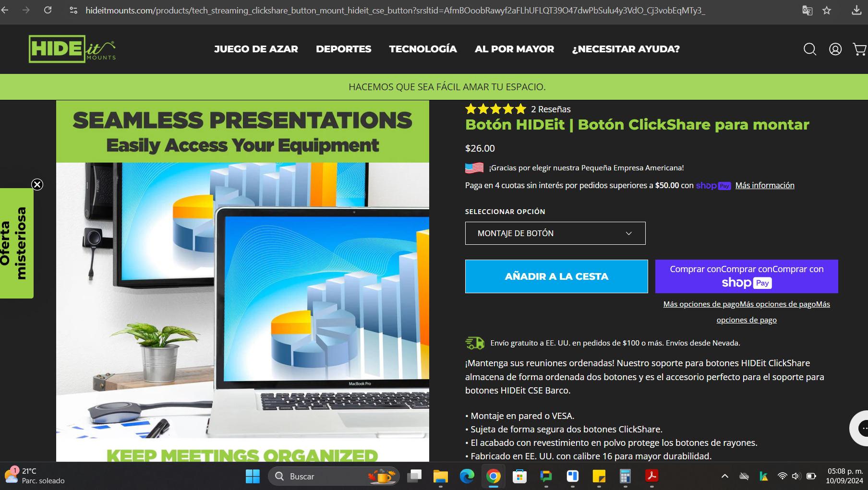868x490 pixels.
Task: Click the AÑADIR A LA CESTA button
Action: [556, 276]
